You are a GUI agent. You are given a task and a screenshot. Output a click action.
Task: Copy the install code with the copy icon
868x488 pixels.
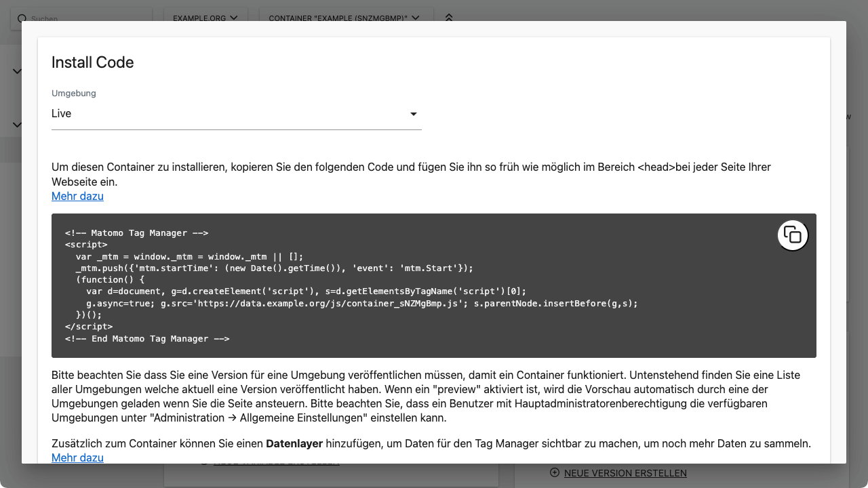(x=793, y=235)
